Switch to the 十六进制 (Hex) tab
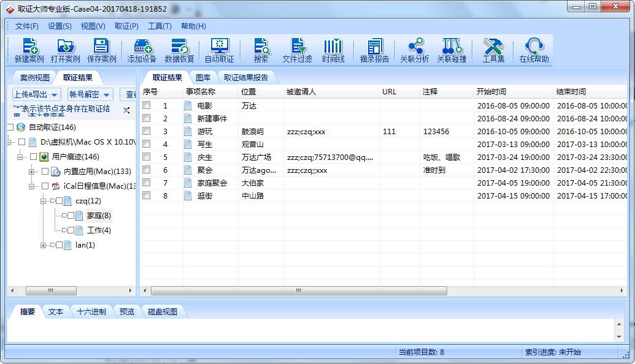 pos(91,311)
